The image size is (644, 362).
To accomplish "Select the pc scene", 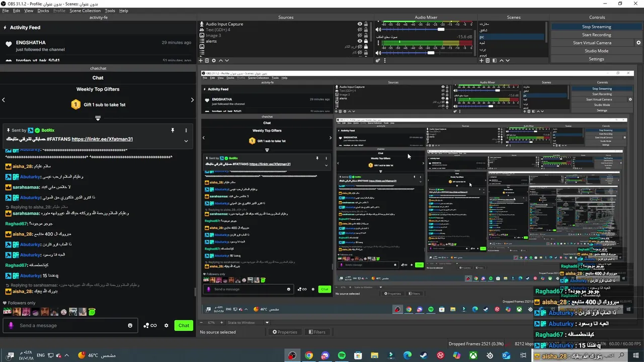I will click(x=511, y=37).
